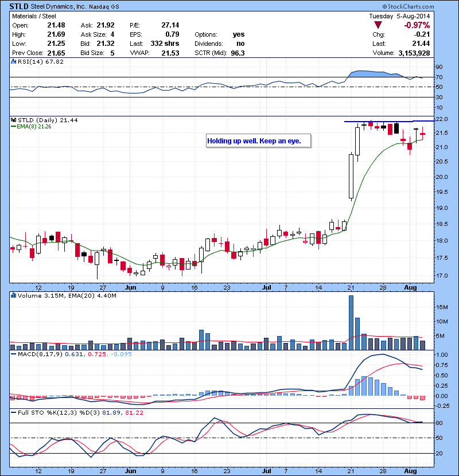Click the SCTR (Mid) value 96.3

[x=238, y=53]
